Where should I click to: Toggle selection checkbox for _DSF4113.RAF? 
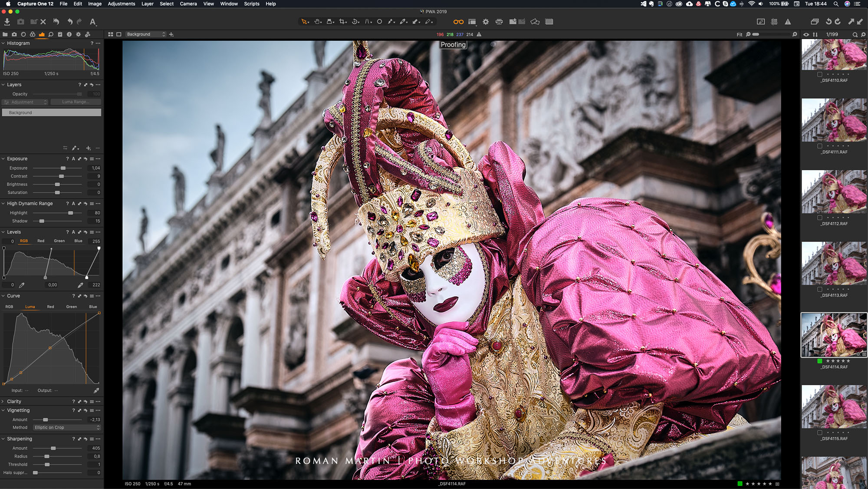(x=820, y=289)
